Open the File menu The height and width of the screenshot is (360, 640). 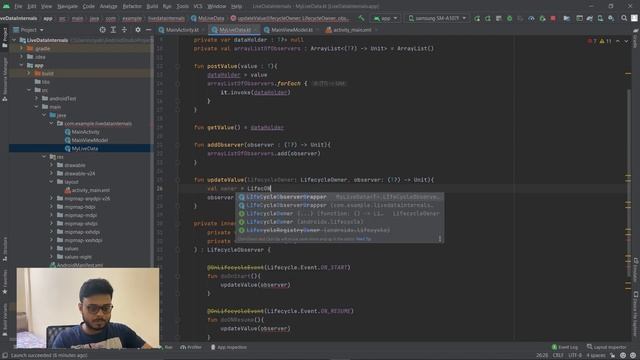[18, 6]
